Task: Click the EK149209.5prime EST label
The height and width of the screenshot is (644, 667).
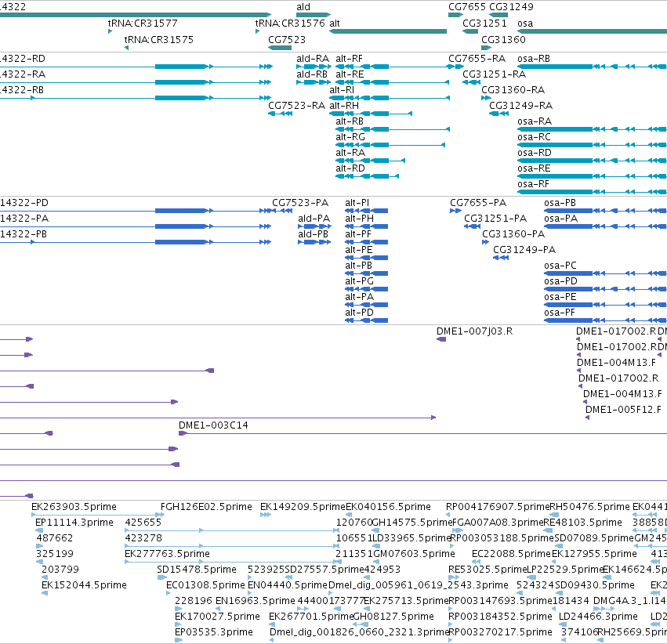Action: point(303,507)
